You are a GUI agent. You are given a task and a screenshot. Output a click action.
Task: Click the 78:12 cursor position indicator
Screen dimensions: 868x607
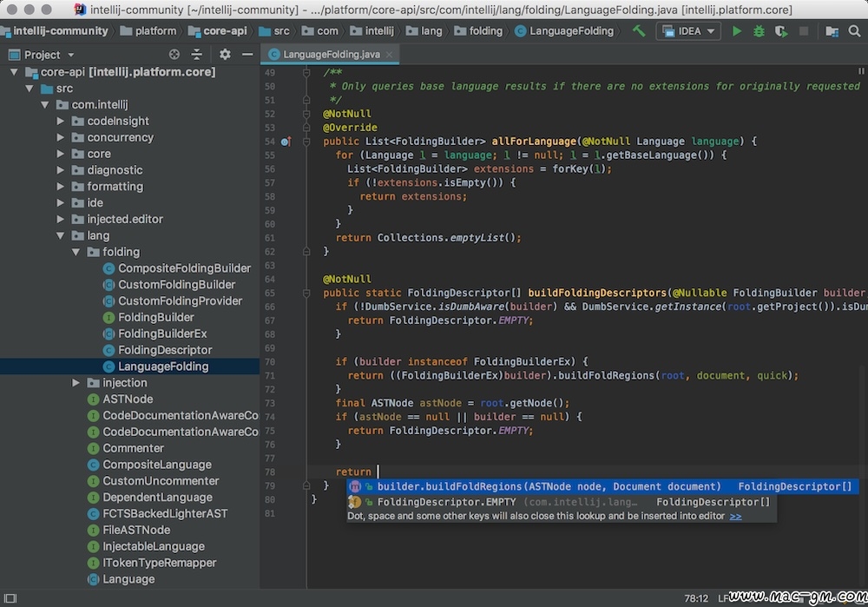click(696, 598)
